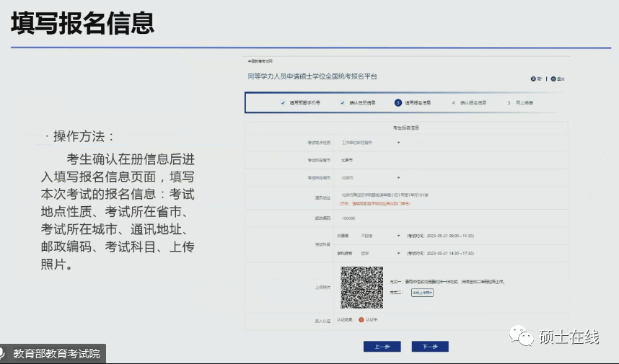Click the 上一步 previous button
Screen dimensions: 619x364
382,347
